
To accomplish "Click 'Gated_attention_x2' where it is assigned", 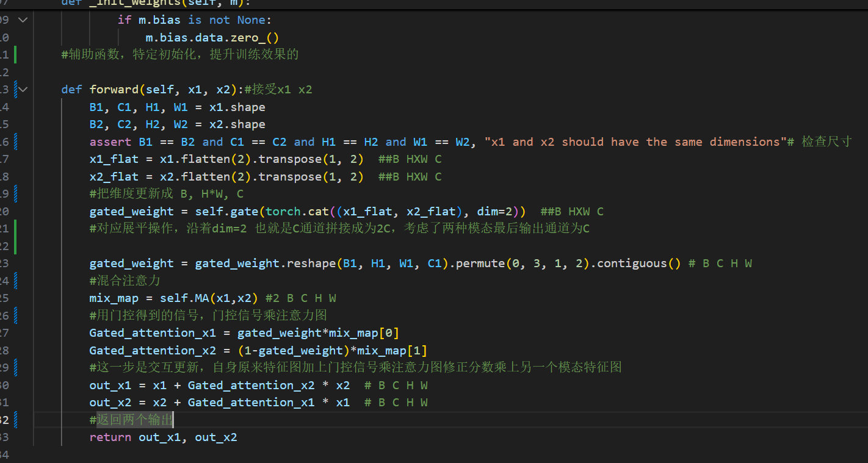I will 153,350.
